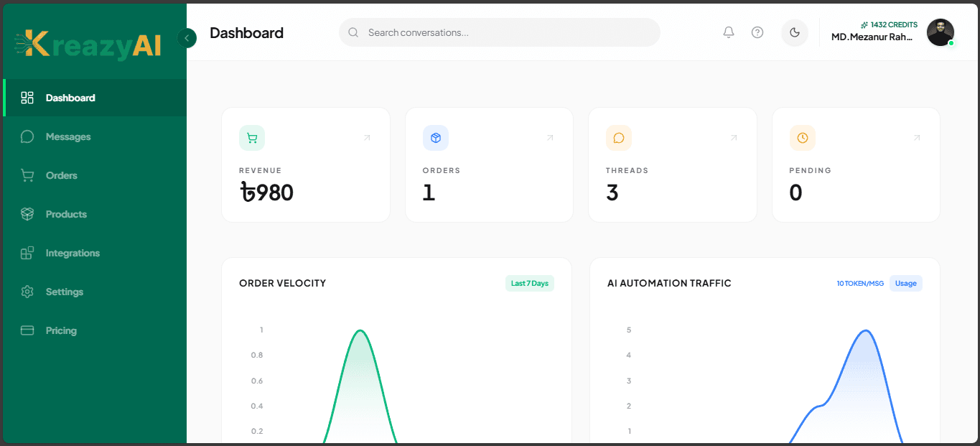Open Products in the sidebar
Viewport: 980px width, 446px height.
click(95, 214)
